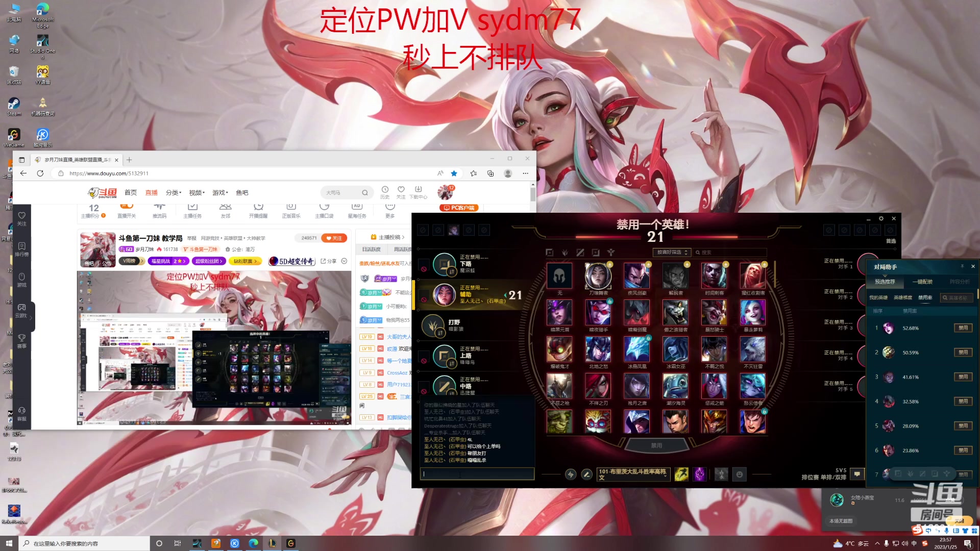
Task: Toggle favorite star on Douyu page
Action: pos(454,173)
